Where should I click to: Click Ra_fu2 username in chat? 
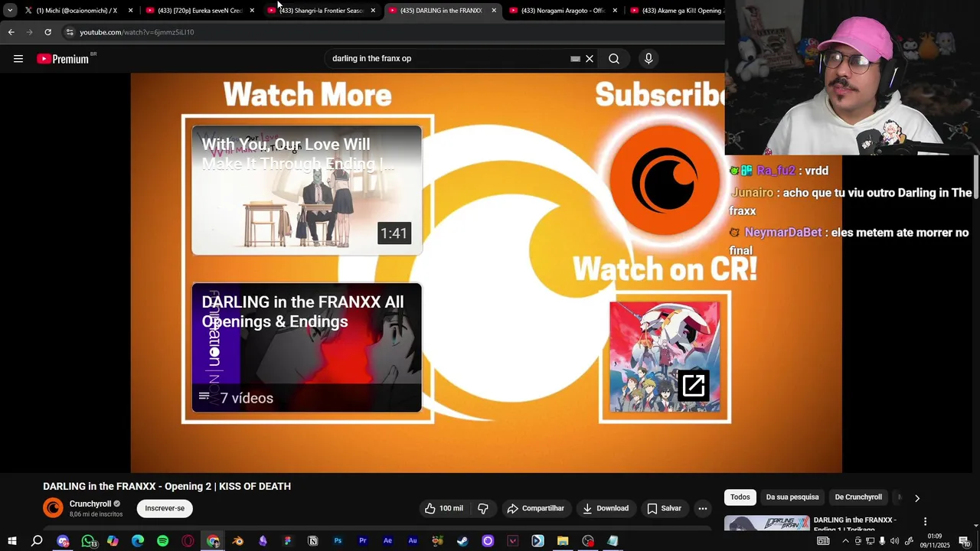(x=776, y=171)
